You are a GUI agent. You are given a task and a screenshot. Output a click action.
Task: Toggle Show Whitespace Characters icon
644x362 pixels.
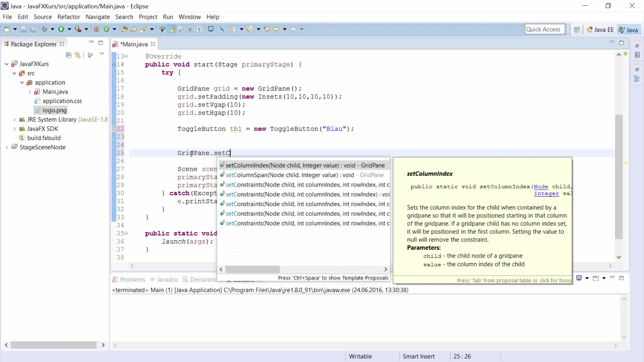click(200, 29)
